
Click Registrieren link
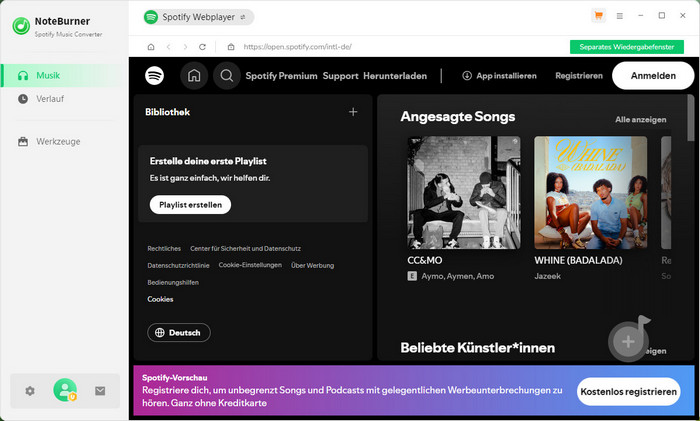579,76
